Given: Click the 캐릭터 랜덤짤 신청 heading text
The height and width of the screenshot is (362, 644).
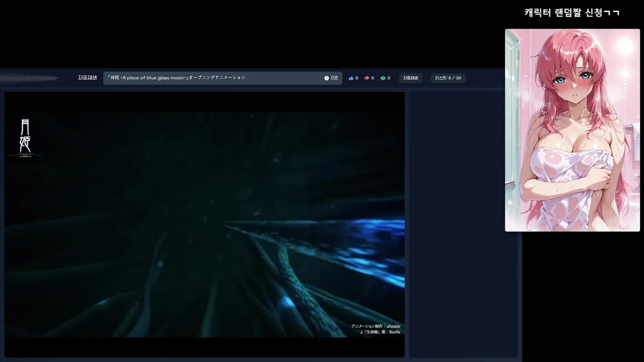Looking at the screenshot, I should click(x=572, y=13).
